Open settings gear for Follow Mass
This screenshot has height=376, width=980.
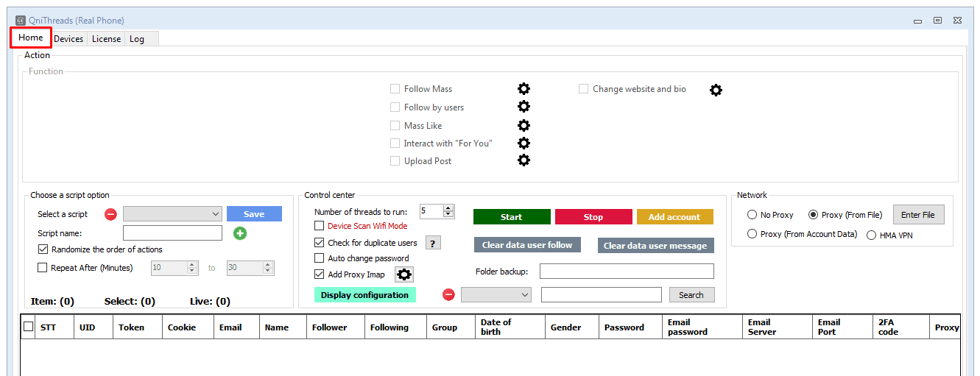[x=524, y=89]
